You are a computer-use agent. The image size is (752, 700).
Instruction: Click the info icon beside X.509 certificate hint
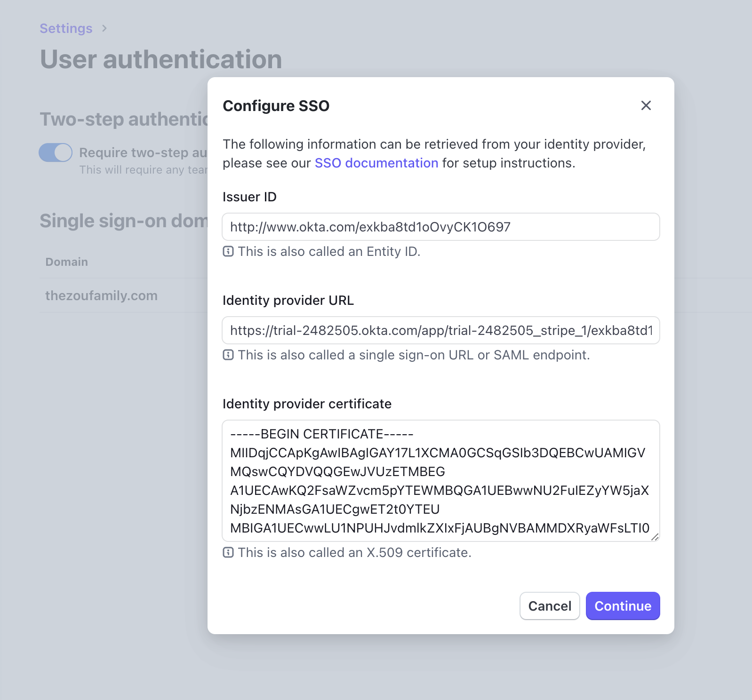(x=228, y=553)
